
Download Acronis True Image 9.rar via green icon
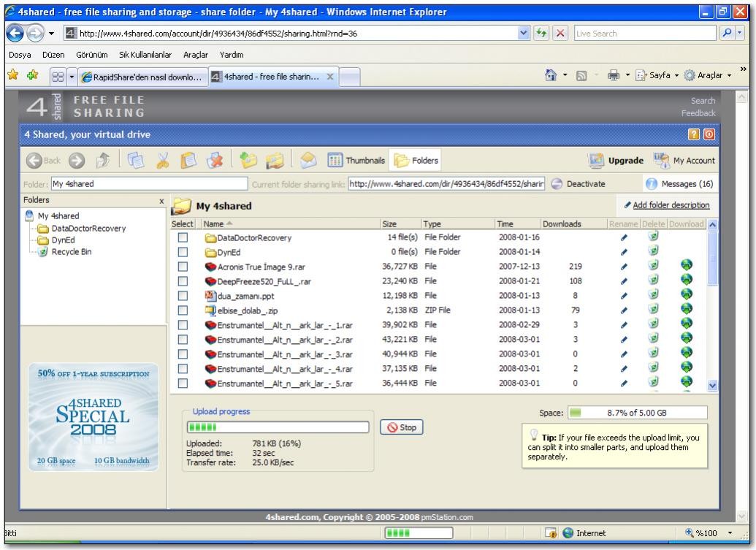[686, 267]
